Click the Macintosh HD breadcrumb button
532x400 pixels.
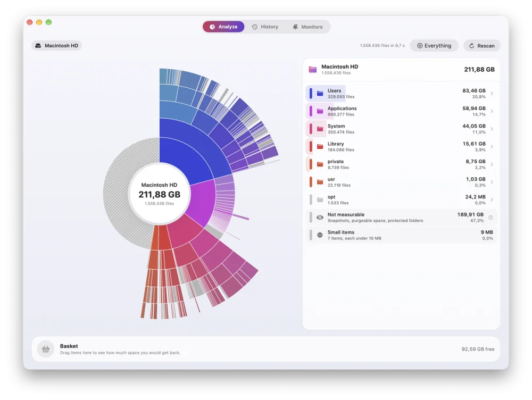click(x=56, y=45)
